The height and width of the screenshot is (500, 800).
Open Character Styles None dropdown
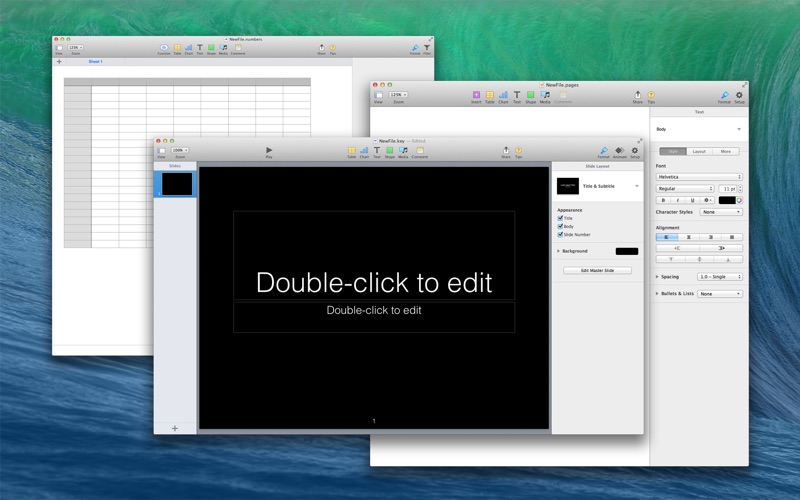[721, 212]
